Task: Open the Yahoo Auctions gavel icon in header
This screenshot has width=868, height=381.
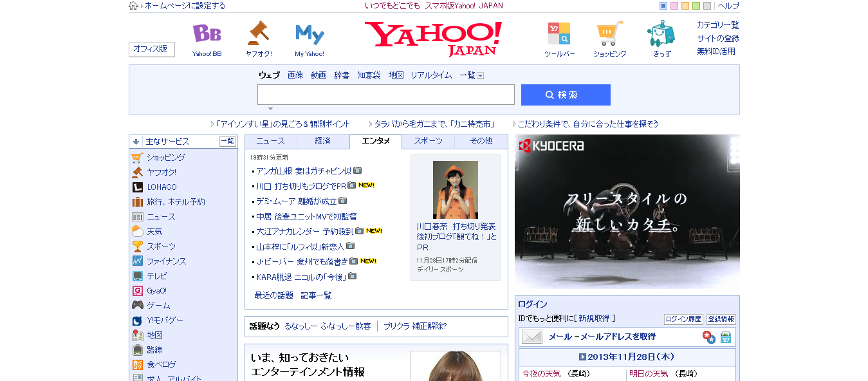Action: 259,33
